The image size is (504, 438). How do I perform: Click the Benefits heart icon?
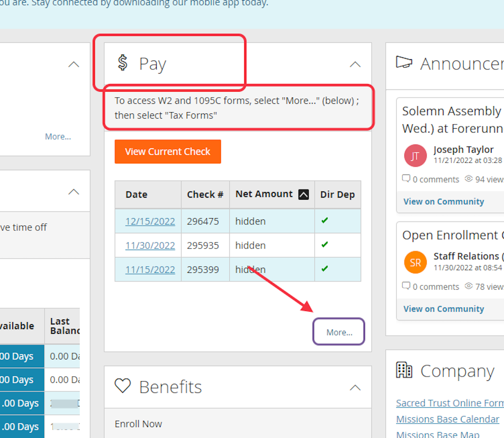point(123,386)
